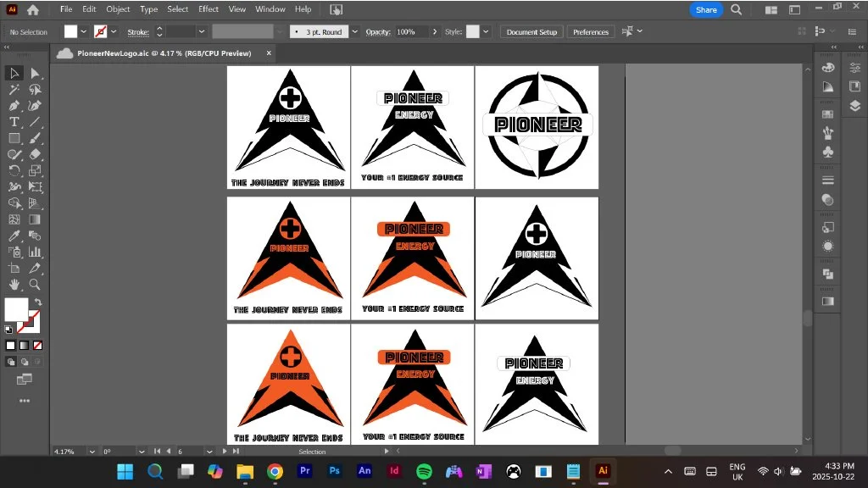Image resolution: width=868 pixels, height=488 pixels.
Task: Open Preferences button
Action: (591, 32)
